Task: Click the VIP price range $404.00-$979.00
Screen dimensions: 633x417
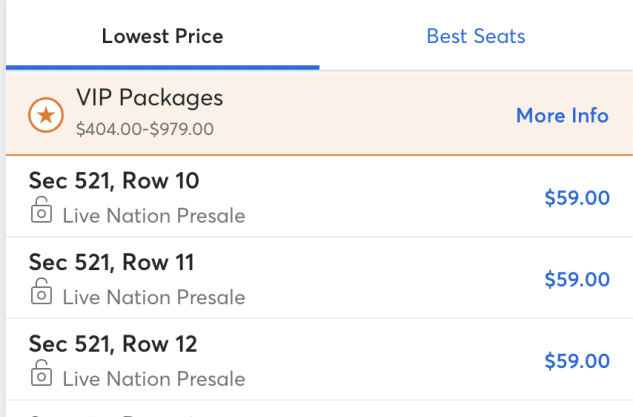Action: pos(145,130)
